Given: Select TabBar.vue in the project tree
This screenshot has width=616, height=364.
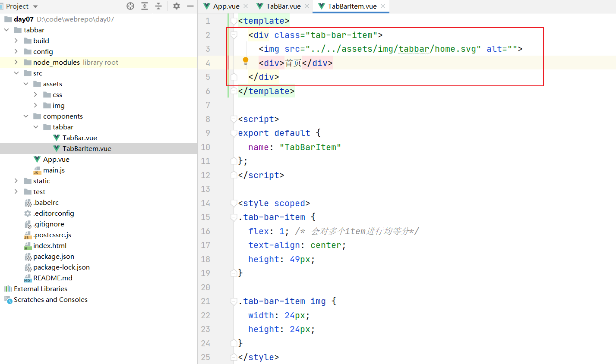Looking at the screenshot, I should (80, 138).
